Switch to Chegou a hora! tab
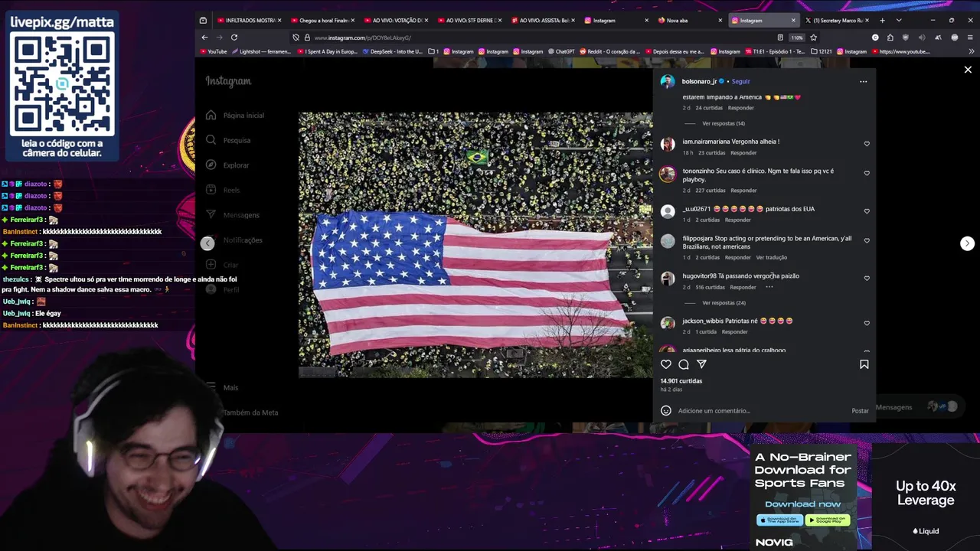 coord(323,21)
